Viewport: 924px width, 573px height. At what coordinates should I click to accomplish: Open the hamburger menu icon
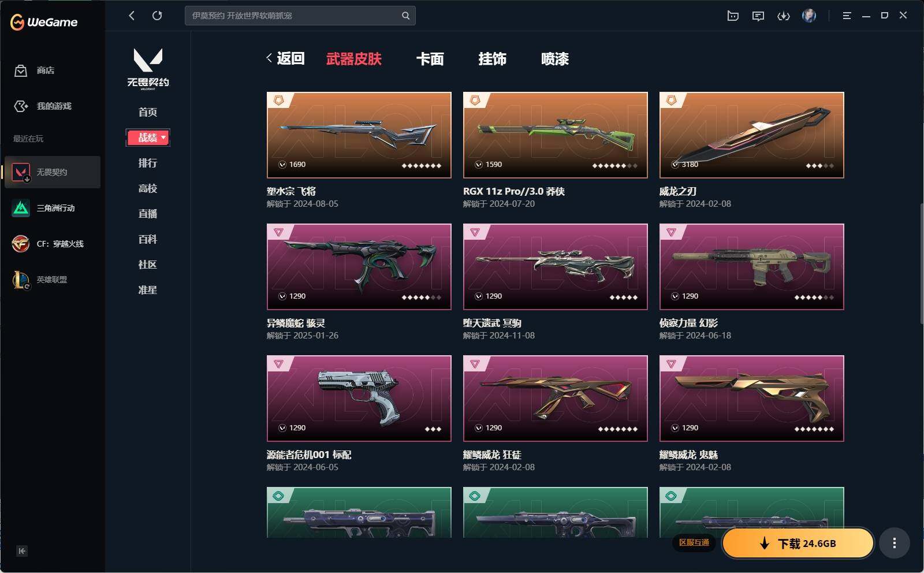point(847,16)
